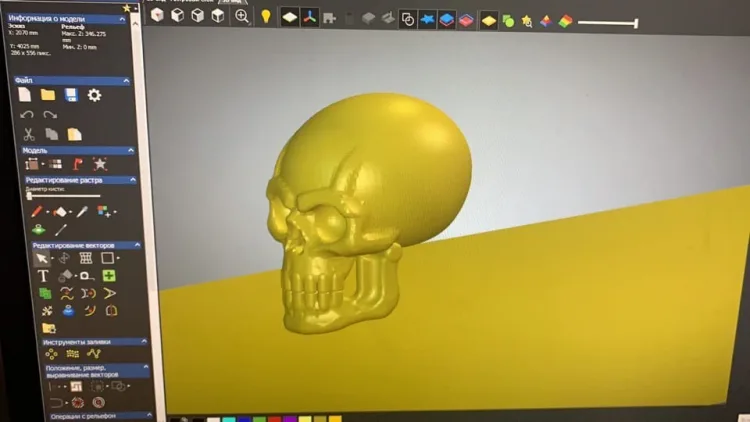Click the measuring tape tool icon
Screen dimensions: 750x422
tap(87, 276)
